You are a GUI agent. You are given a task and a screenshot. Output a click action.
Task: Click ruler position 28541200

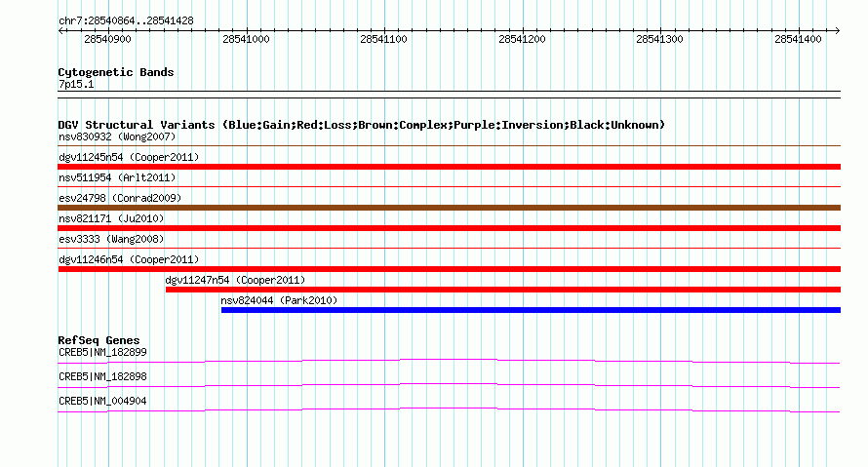click(522, 39)
